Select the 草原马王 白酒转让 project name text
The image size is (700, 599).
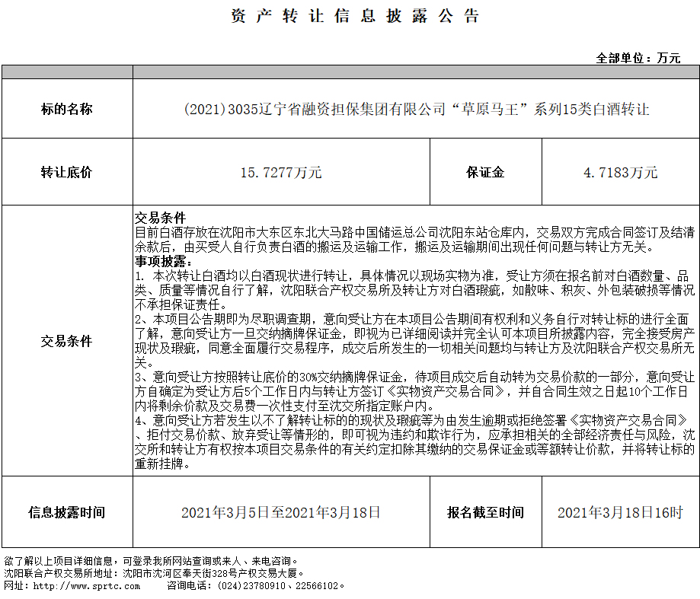[416, 109]
